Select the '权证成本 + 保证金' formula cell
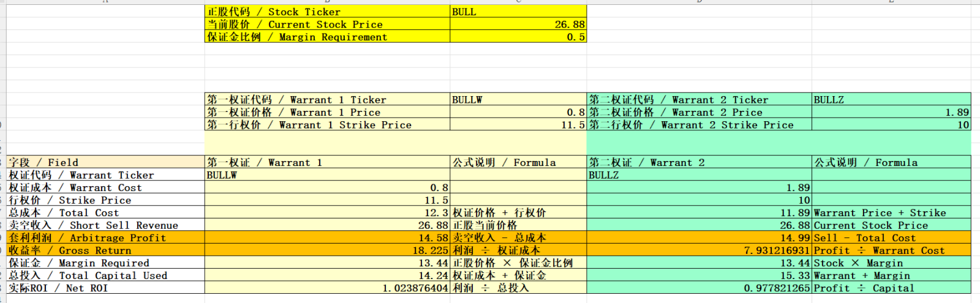The image size is (980, 303). [x=518, y=275]
